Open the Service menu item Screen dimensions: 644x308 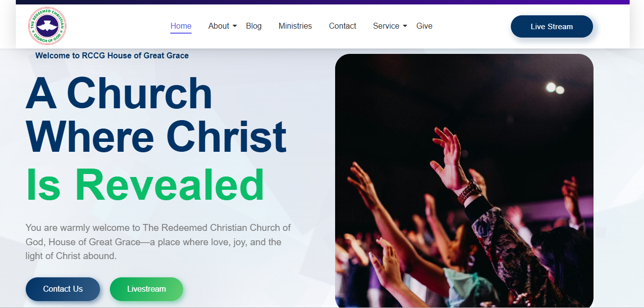click(386, 26)
